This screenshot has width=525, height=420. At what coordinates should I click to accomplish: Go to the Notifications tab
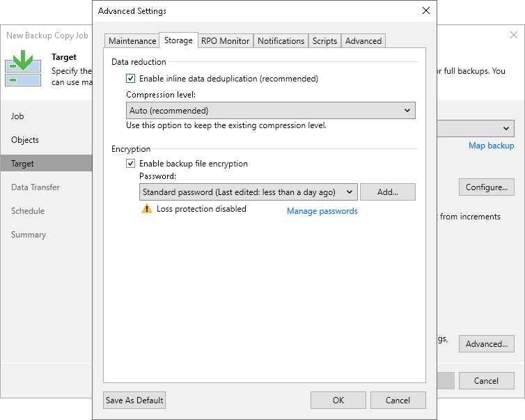pyautogui.click(x=281, y=41)
